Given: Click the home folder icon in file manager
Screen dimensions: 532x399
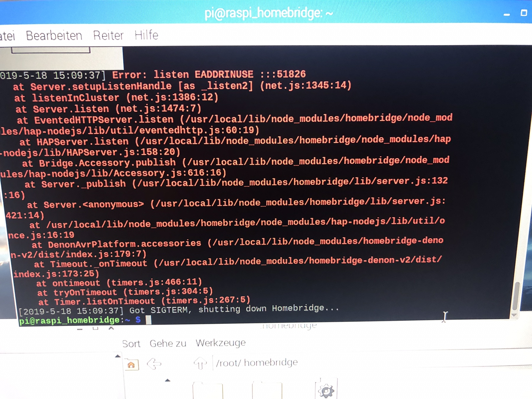Looking at the screenshot, I should 131,365.
